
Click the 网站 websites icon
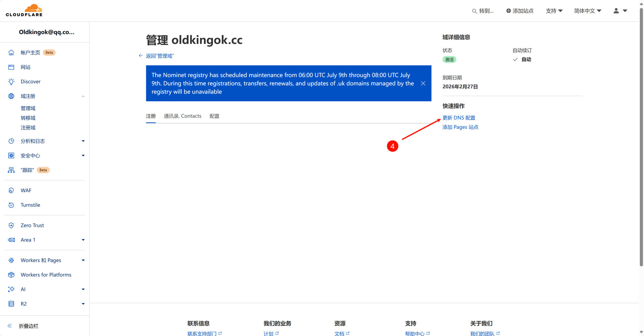(11, 67)
